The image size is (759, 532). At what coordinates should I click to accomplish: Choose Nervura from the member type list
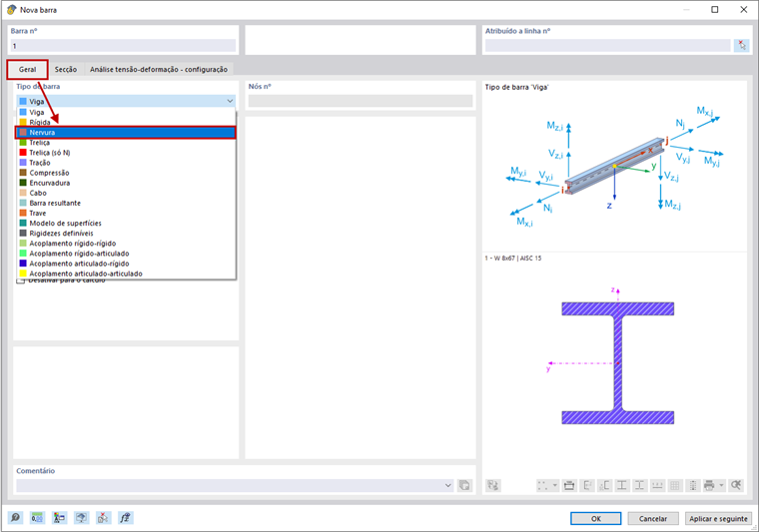pyautogui.click(x=126, y=132)
